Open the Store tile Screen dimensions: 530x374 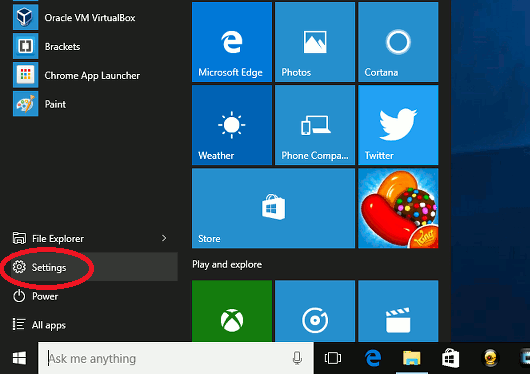(x=273, y=208)
